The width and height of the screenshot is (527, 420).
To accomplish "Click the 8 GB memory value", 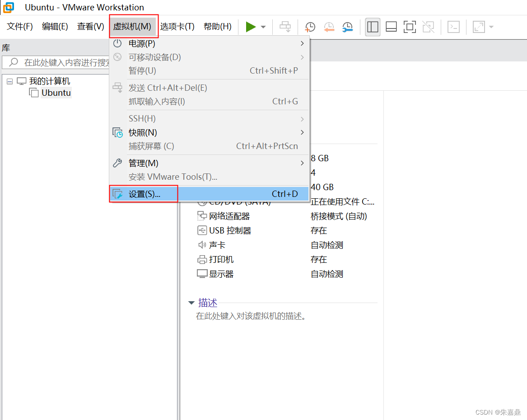I will (x=320, y=158).
